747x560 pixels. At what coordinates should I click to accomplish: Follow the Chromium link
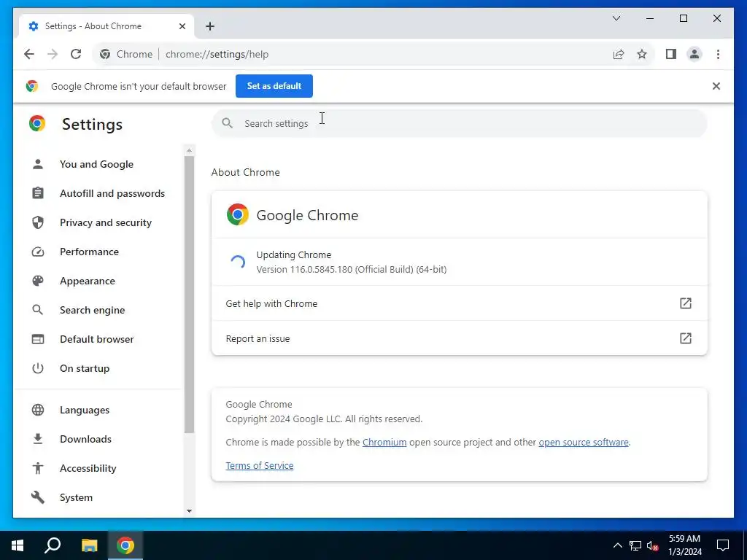click(x=384, y=443)
